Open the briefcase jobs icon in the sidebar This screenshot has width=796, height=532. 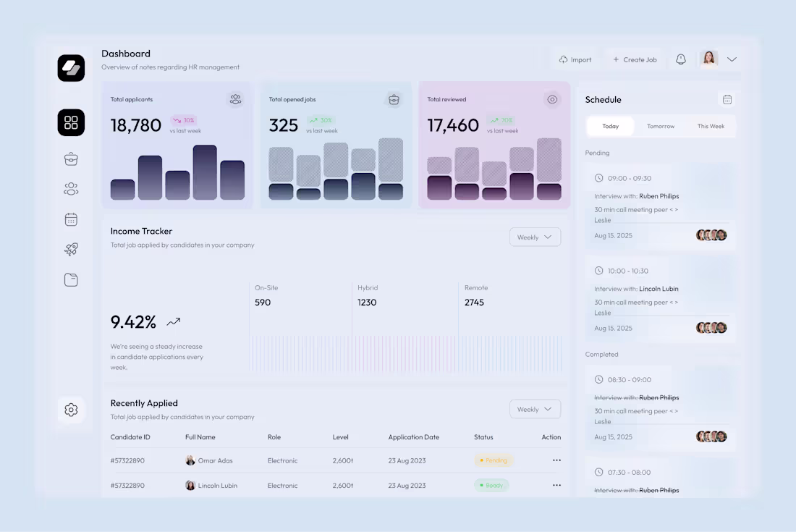point(70,159)
